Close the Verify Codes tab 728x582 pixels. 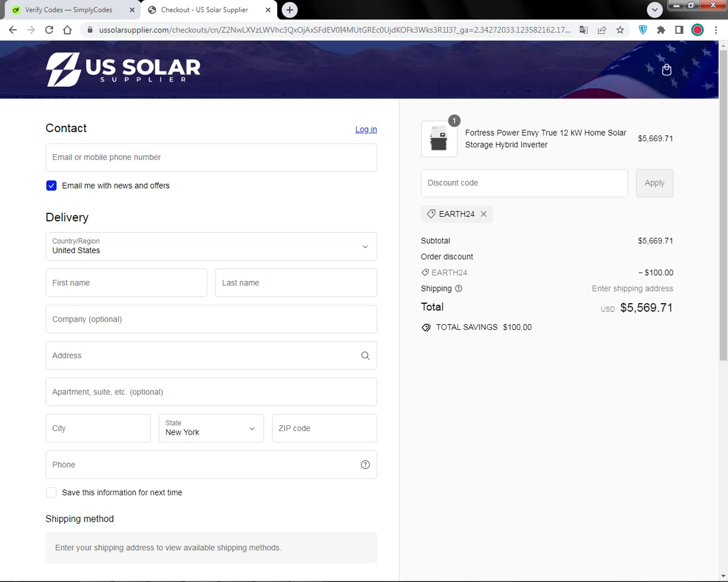(x=132, y=10)
